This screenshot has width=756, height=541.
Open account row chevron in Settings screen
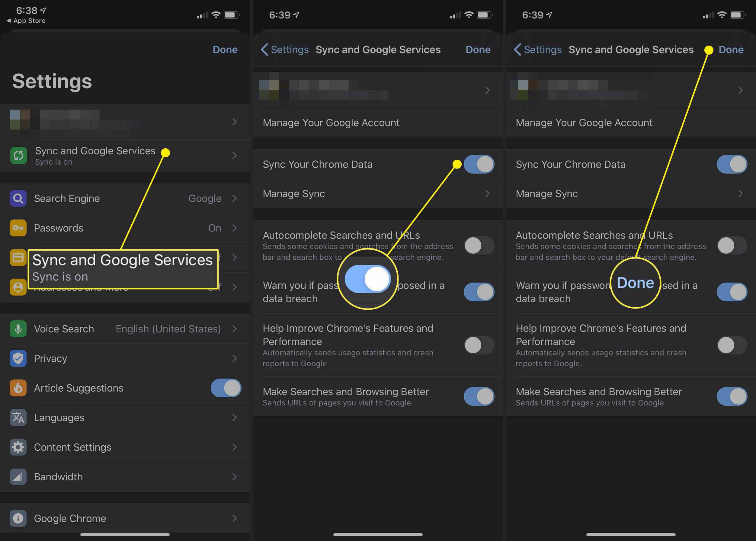235,122
